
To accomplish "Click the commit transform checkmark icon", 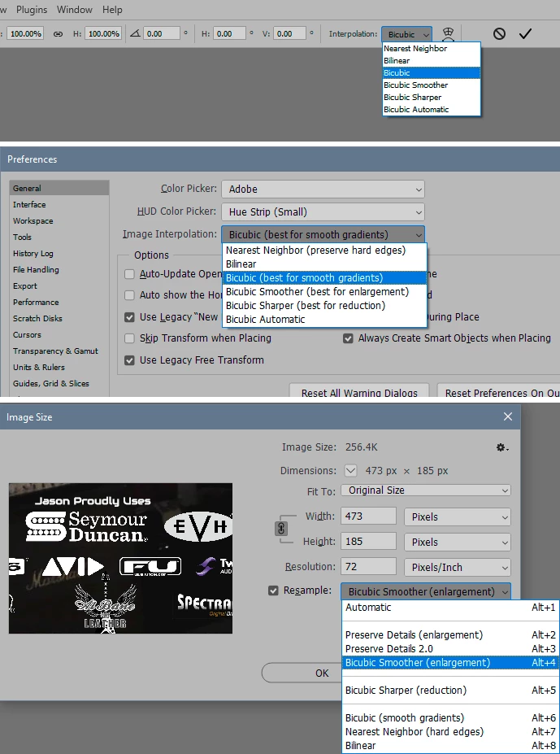I will [x=525, y=33].
